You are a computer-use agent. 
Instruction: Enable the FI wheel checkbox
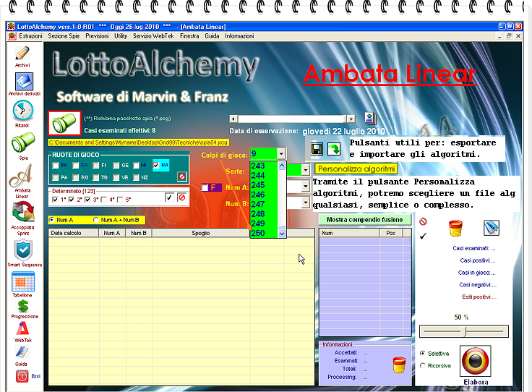[x=96, y=166]
